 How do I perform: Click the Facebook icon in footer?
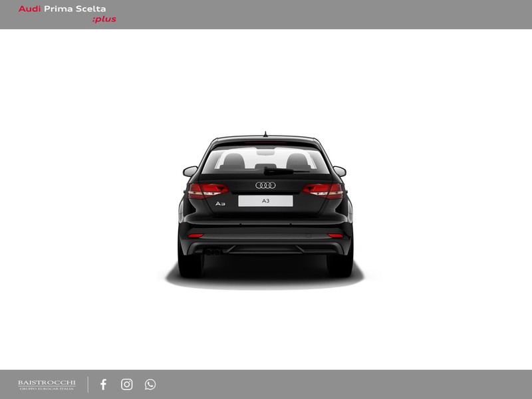click(x=104, y=384)
